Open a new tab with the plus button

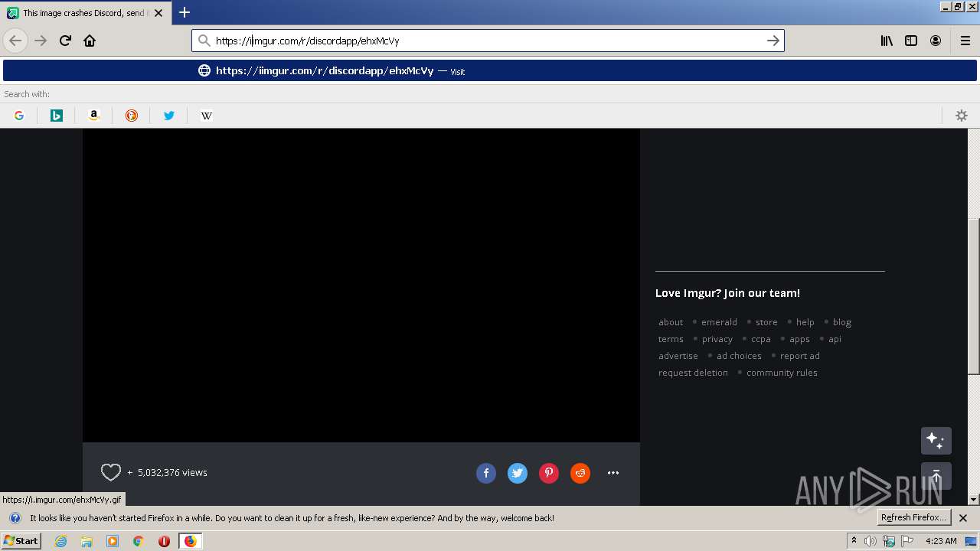pos(185,12)
